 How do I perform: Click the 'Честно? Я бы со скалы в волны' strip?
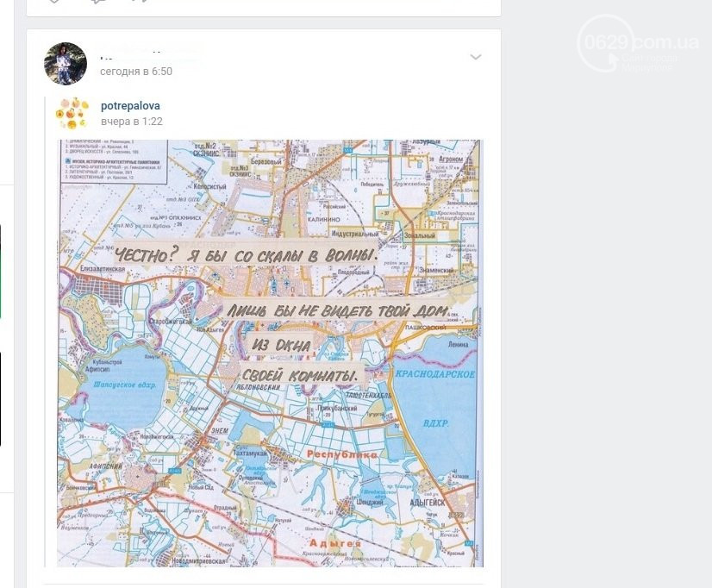pyautogui.click(x=245, y=254)
